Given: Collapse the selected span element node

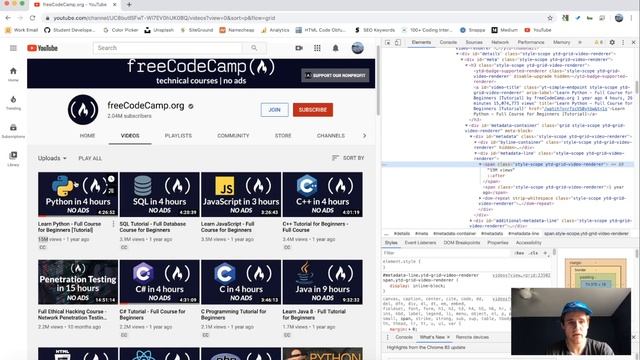Looking at the screenshot, I should pyautogui.click(x=480, y=164).
